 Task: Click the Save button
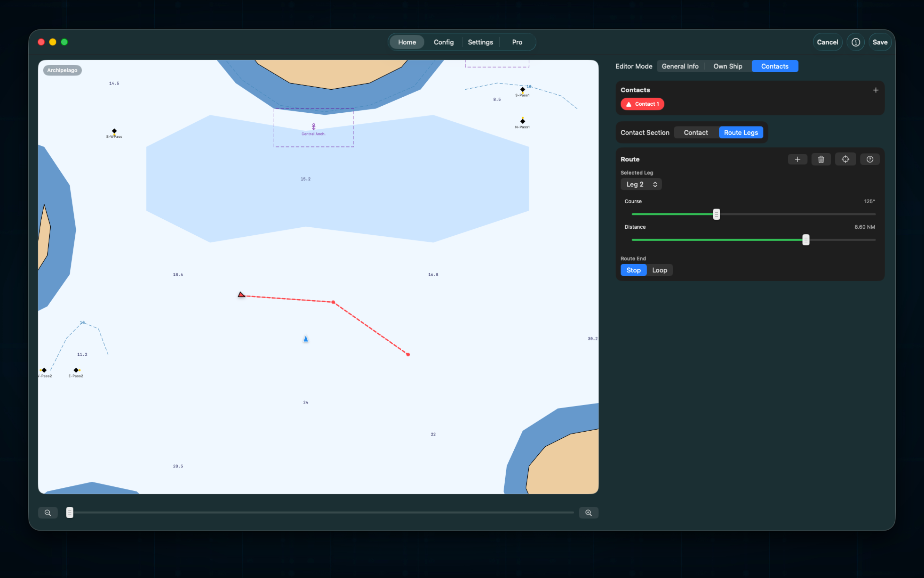(880, 42)
